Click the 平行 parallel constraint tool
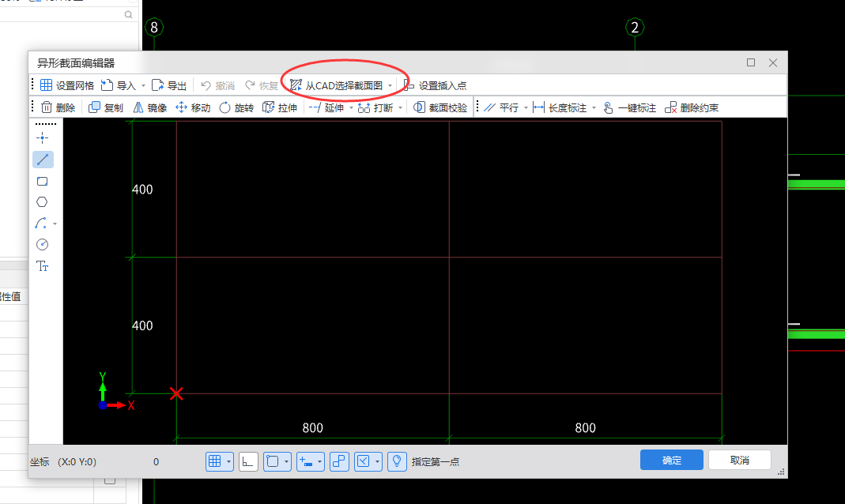 pyautogui.click(x=501, y=107)
